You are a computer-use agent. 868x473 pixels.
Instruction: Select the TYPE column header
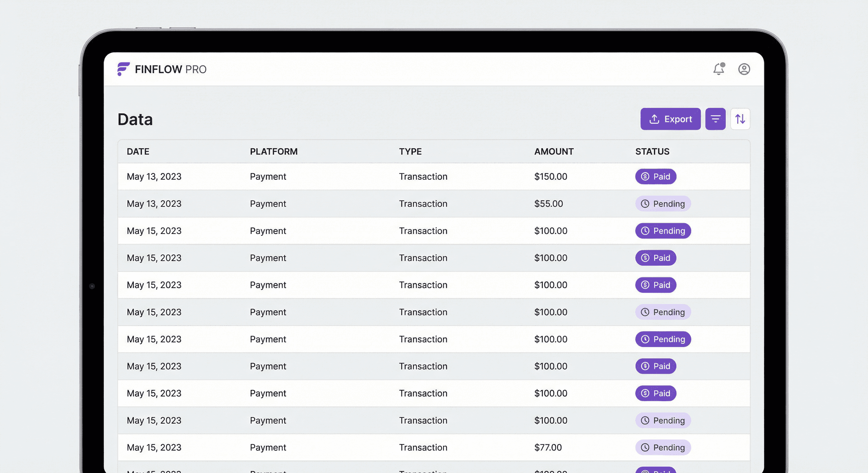click(x=410, y=151)
